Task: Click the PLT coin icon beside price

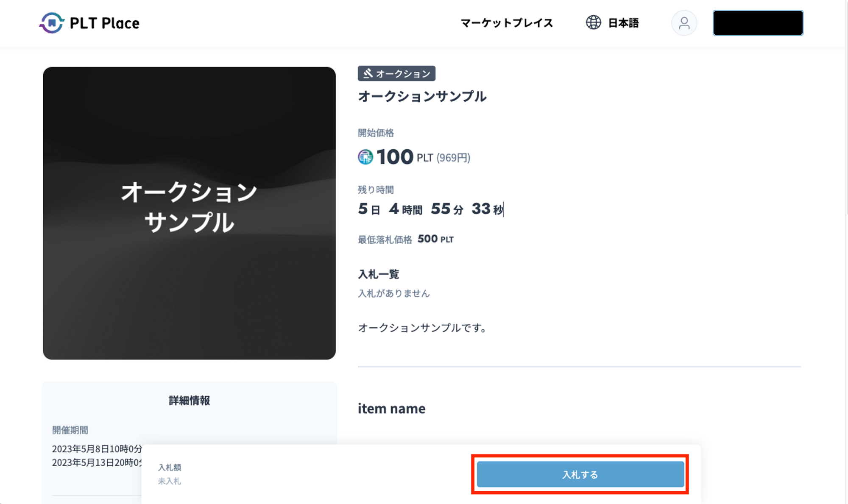Action: point(365,157)
